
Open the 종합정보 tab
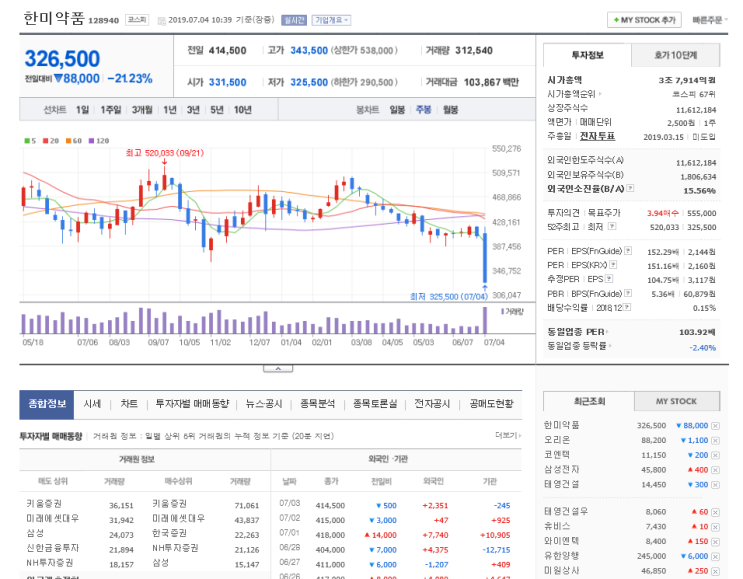(46, 404)
